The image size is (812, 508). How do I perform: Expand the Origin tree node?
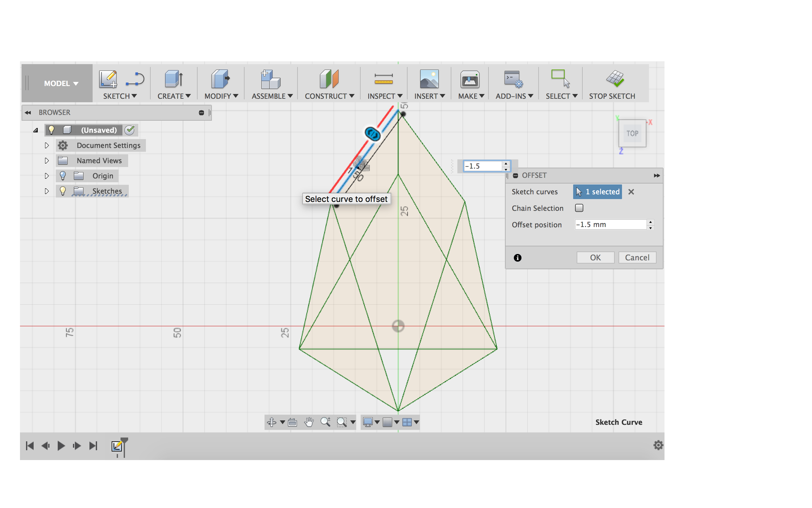(47, 176)
